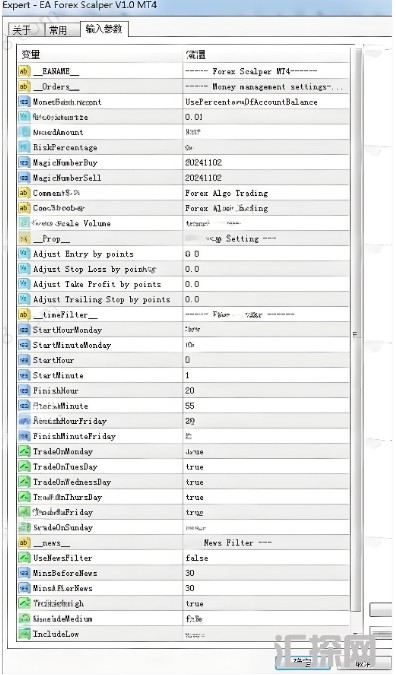Click the icon beside Adjust Stop Loss by points
This screenshot has width=396, height=675.
pos(24,269)
